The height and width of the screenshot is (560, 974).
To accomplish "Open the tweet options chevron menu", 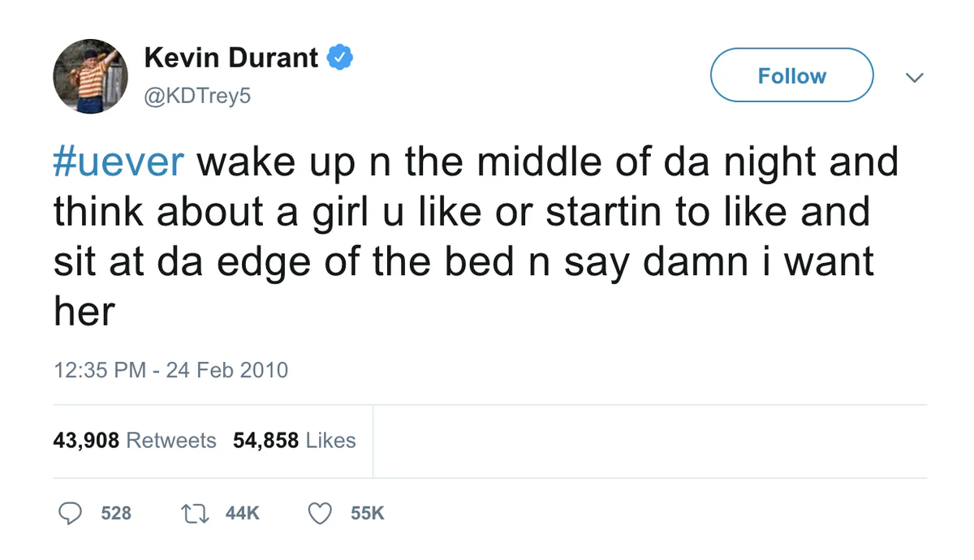I will click(x=914, y=77).
